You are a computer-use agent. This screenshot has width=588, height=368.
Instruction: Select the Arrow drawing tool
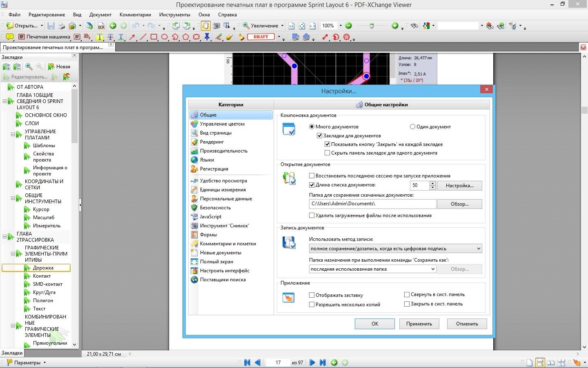132,37
